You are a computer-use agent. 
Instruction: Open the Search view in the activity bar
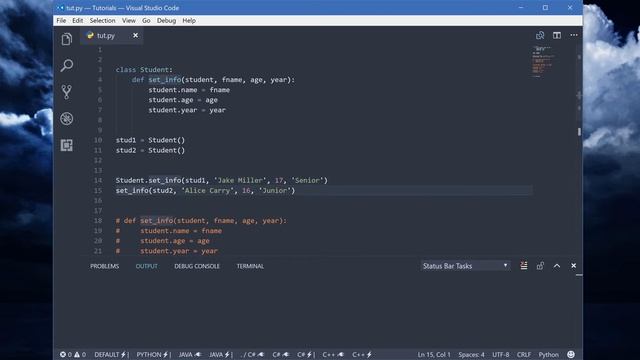tap(67, 65)
